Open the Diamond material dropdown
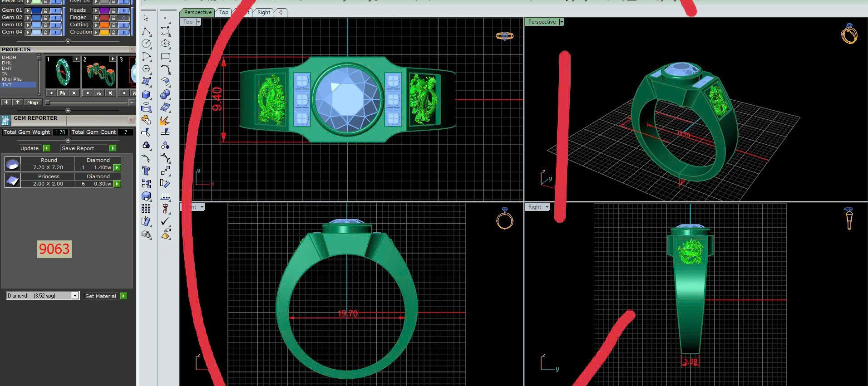This screenshot has height=386, width=868. pos(75,296)
